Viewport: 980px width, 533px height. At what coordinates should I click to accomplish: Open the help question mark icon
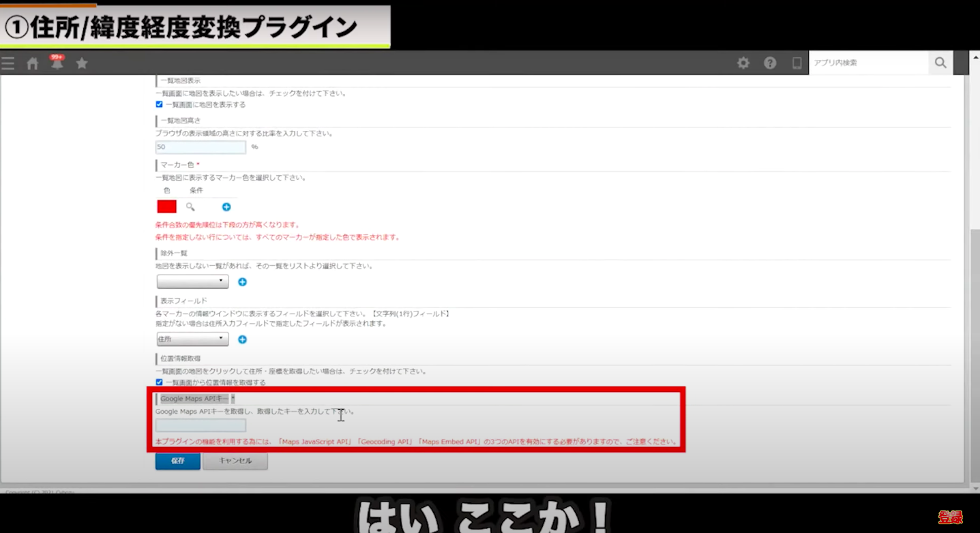[x=770, y=63]
